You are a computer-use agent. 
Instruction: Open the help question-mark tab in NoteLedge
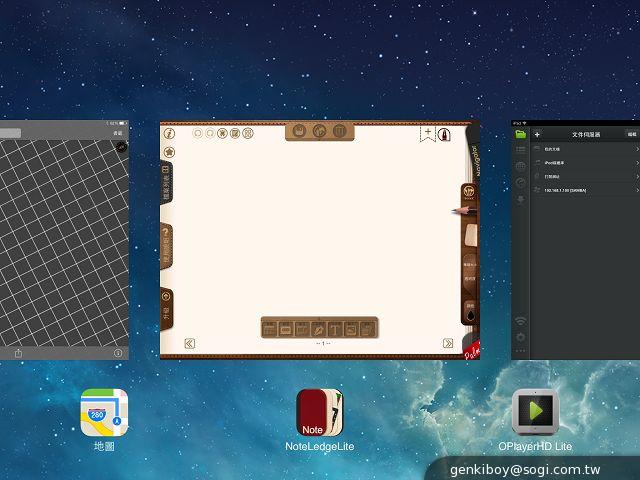coord(167,246)
